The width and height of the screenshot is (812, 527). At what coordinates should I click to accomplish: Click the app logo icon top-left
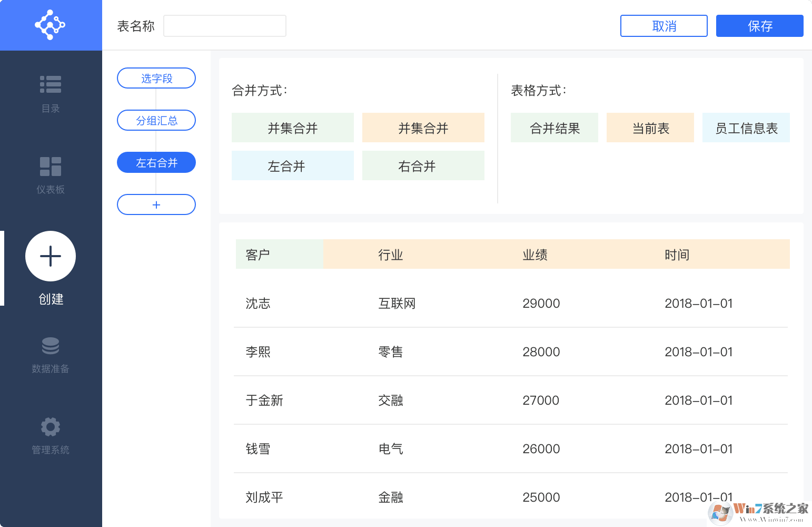[51, 24]
